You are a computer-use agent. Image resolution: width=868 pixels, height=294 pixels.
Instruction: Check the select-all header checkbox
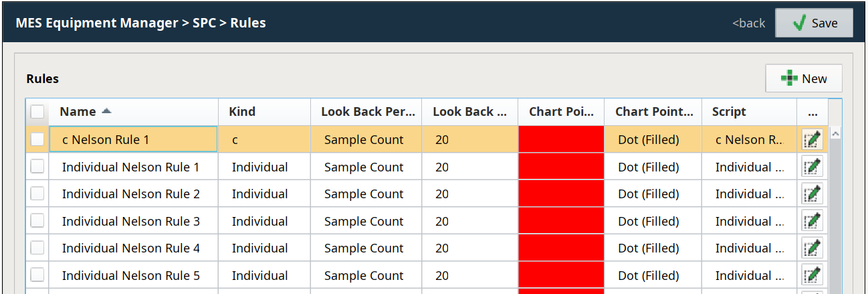pos(37,112)
